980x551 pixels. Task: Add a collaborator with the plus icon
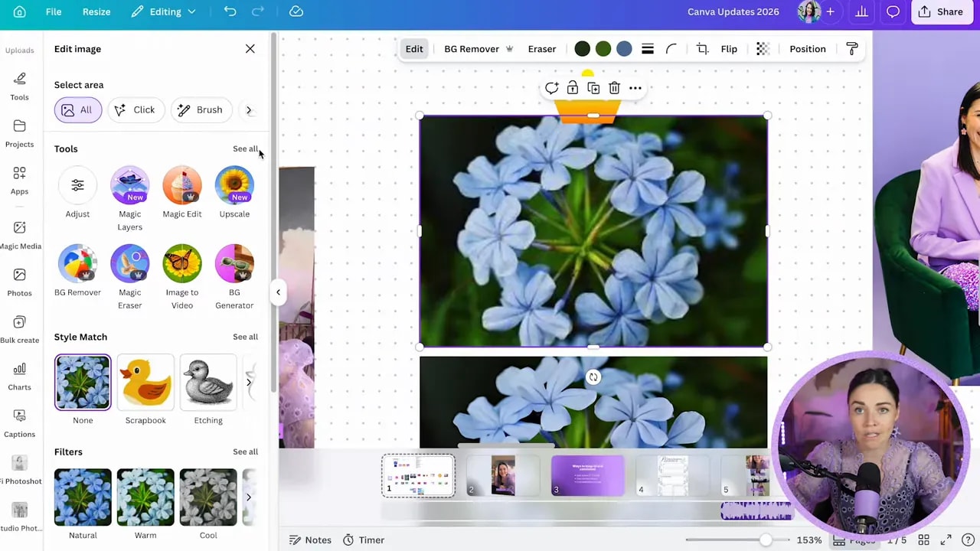[x=830, y=11]
